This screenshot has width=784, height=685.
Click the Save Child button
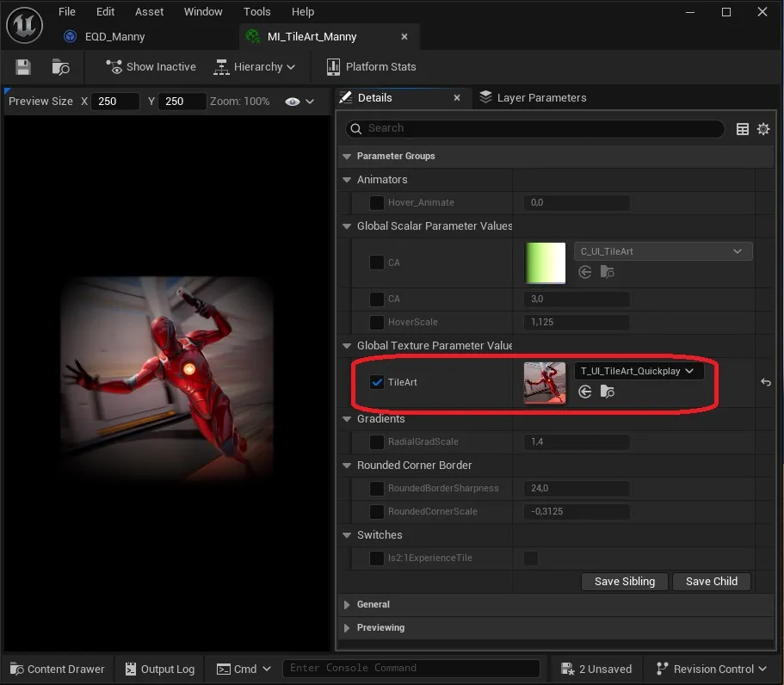click(712, 582)
